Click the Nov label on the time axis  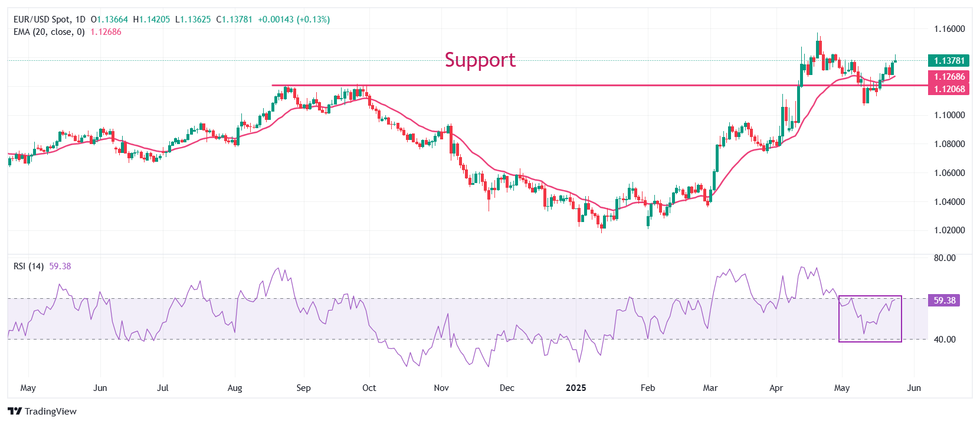[x=441, y=388]
